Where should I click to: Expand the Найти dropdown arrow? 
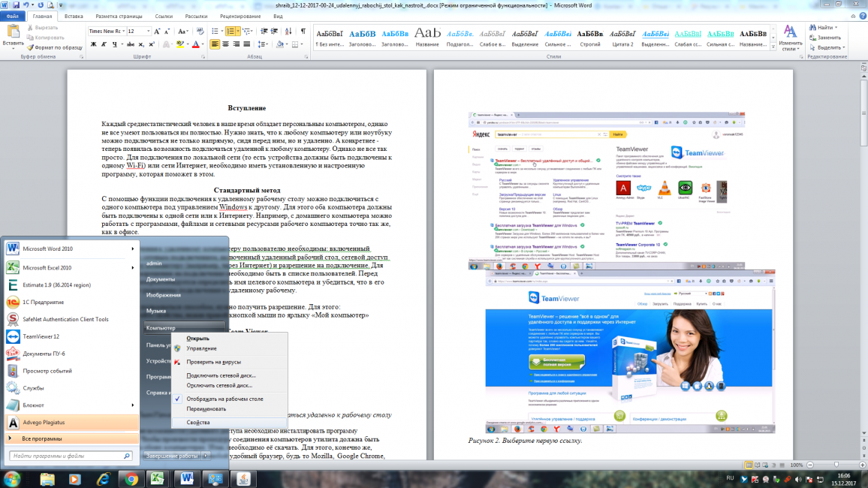click(836, 27)
